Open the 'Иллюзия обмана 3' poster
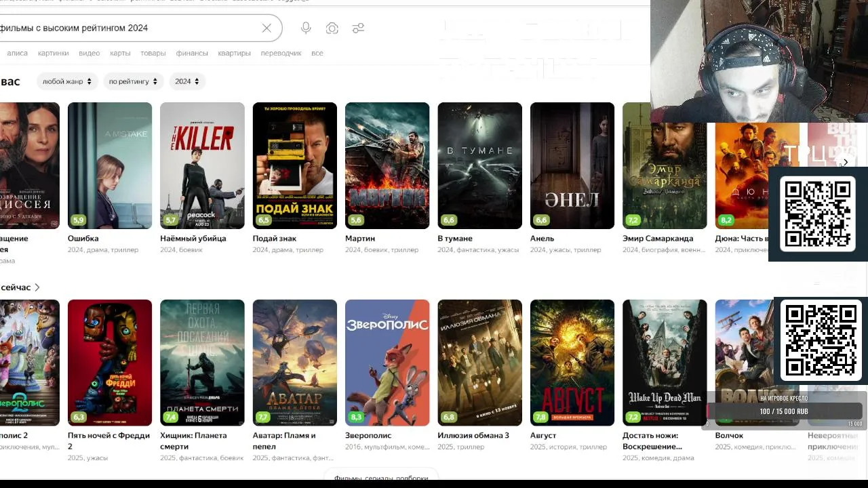The height and width of the screenshot is (488, 868). pyautogui.click(x=479, y=363)
